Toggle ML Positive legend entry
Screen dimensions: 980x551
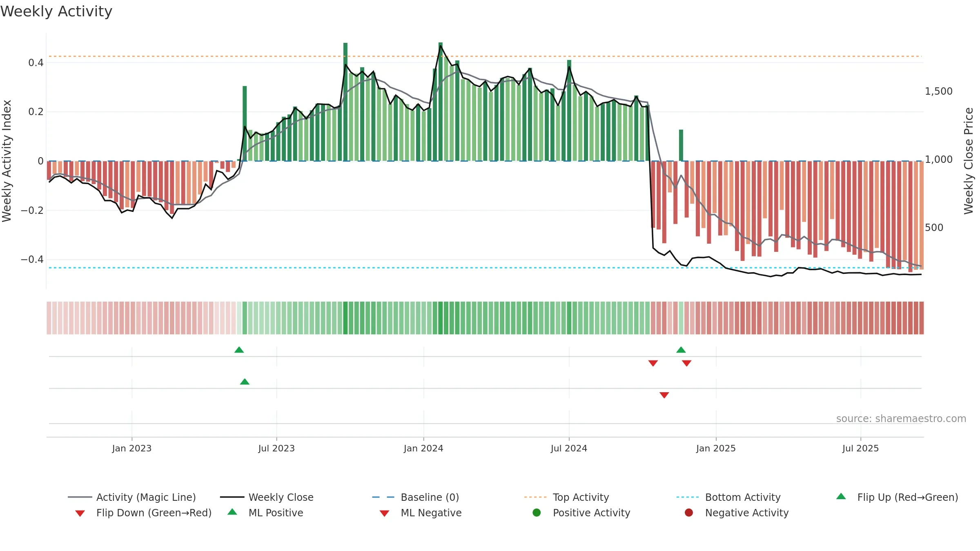265,513
